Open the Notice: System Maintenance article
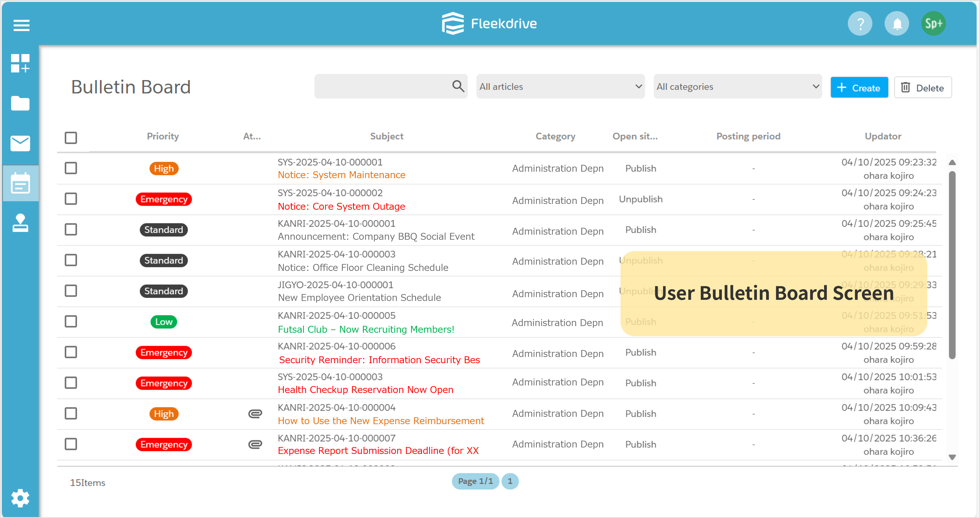The width and height of the screenshot is (980, 518). pos(341,175)
